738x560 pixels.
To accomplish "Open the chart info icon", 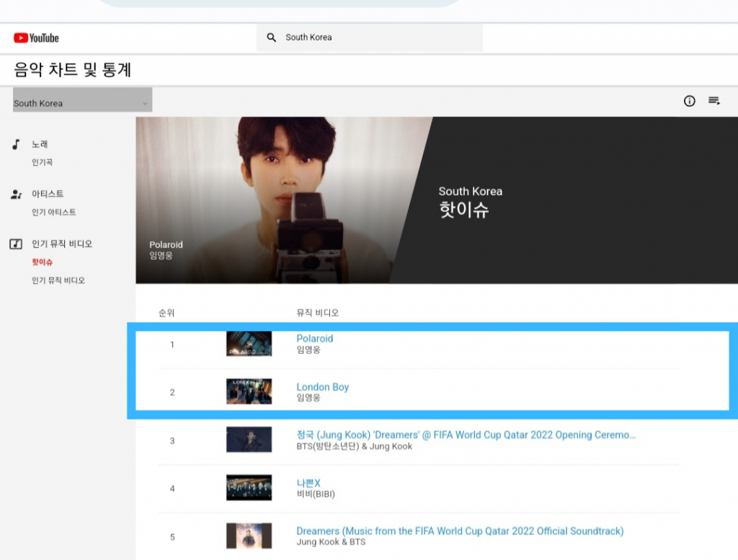I will click(689, 101).
